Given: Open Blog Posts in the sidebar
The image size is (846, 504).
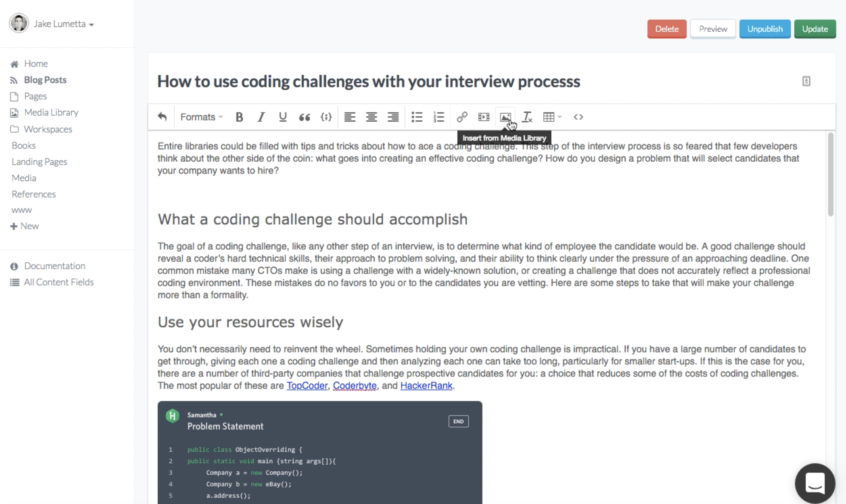Looking at the screenshot, I should tap(45, 80).
